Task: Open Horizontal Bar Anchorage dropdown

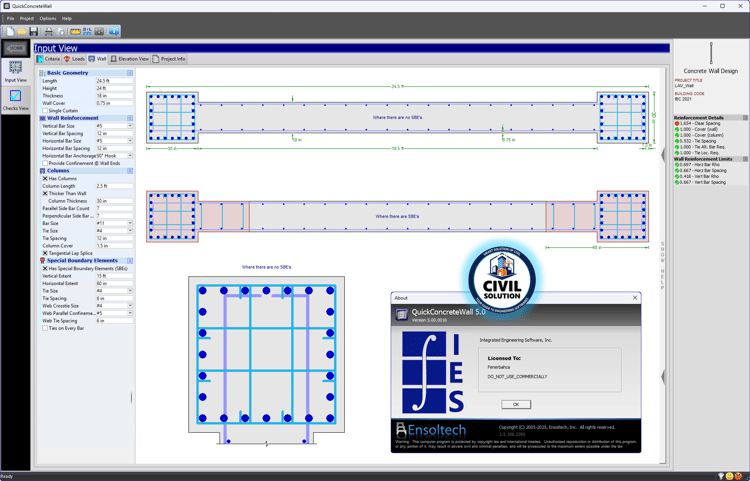Action: pos(130,156)
